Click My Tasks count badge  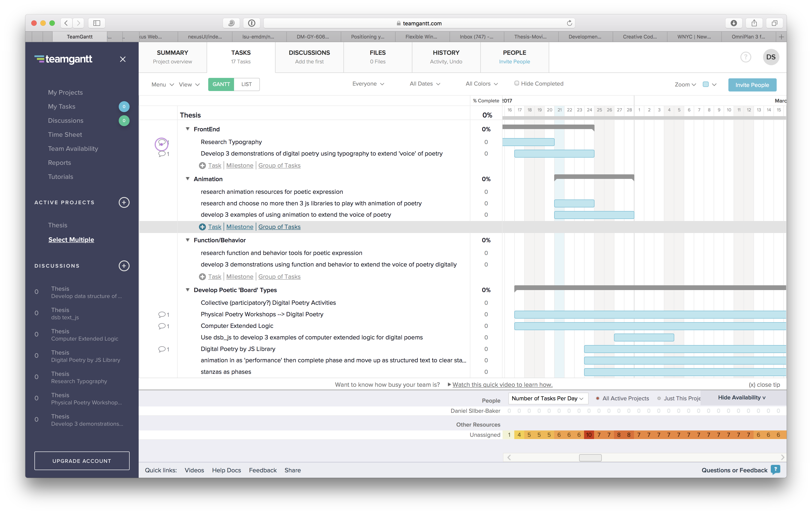[x=124, y=106]
